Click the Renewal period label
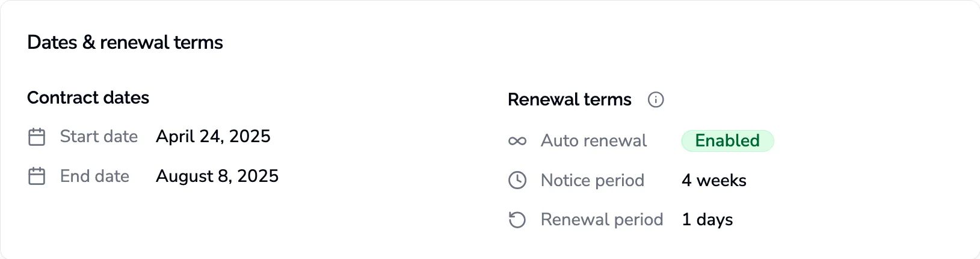Viewport: 980px width, 259px height. [602, 220]
